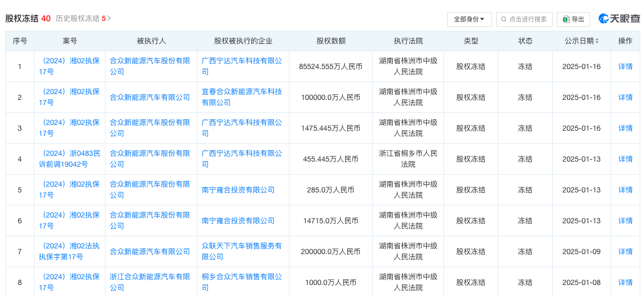This screenshot has height=297, width=644.
Task: Click amount 85524.555万人民币
Action: 331,66
